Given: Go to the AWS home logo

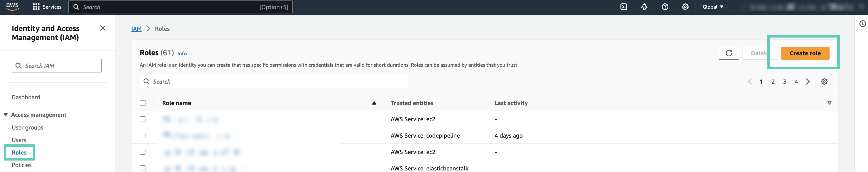Looking at the screenshot, I should tap(12, 7).
